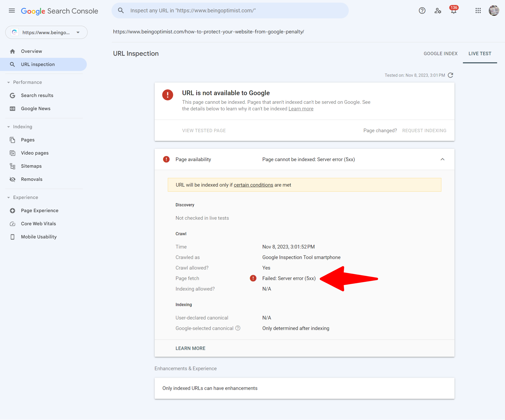Click 'Only determined after indexing' value

tap(296, 328)
